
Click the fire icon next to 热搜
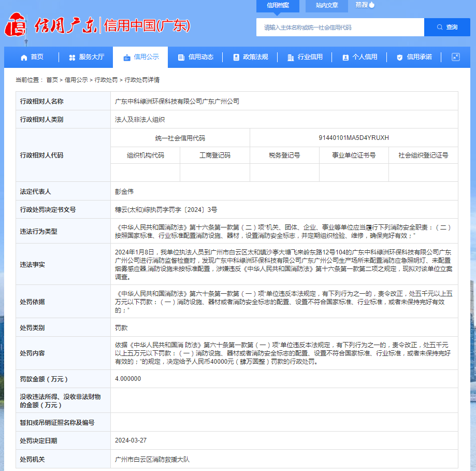point(372,5)
